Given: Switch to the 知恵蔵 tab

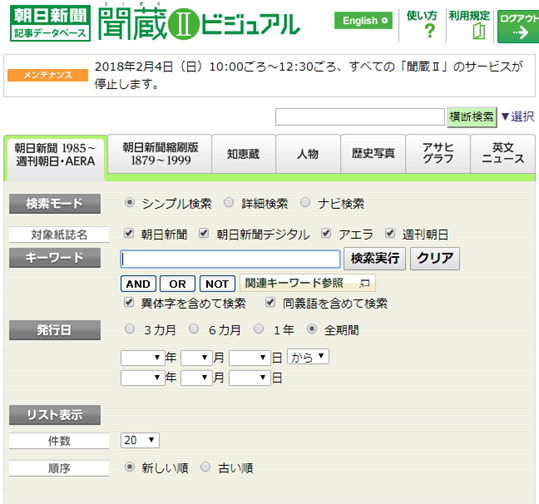Looking at the screenshot, I should 243,154.
